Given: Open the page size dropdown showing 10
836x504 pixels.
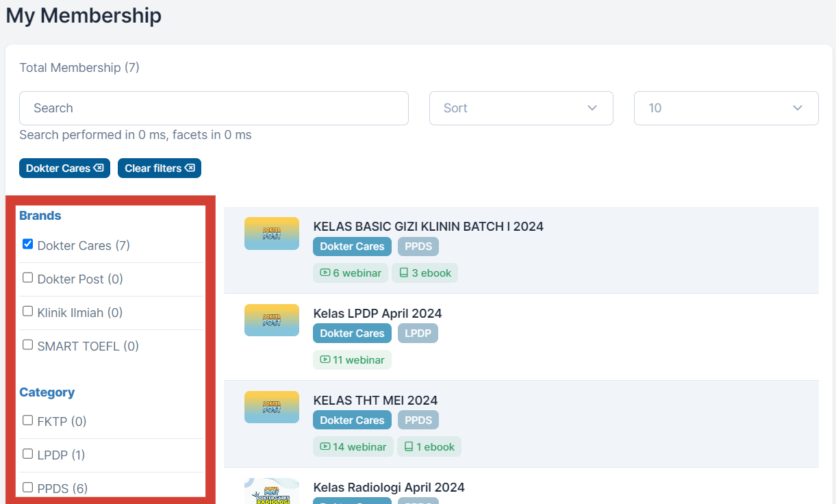Looking at the screenshot, I should click(x=726, y=108).
